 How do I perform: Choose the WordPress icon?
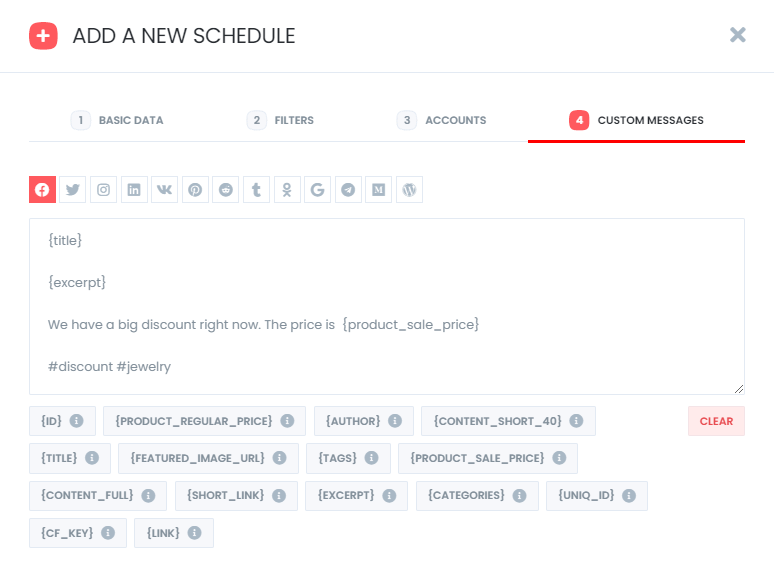409,189
